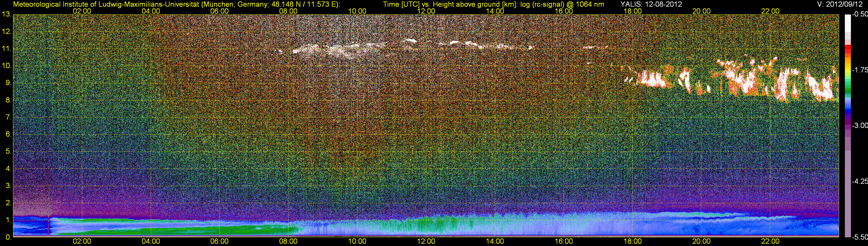Click the 02:00 label on the bottom time axis
The image size is (868, 246).
click(82, 241)
